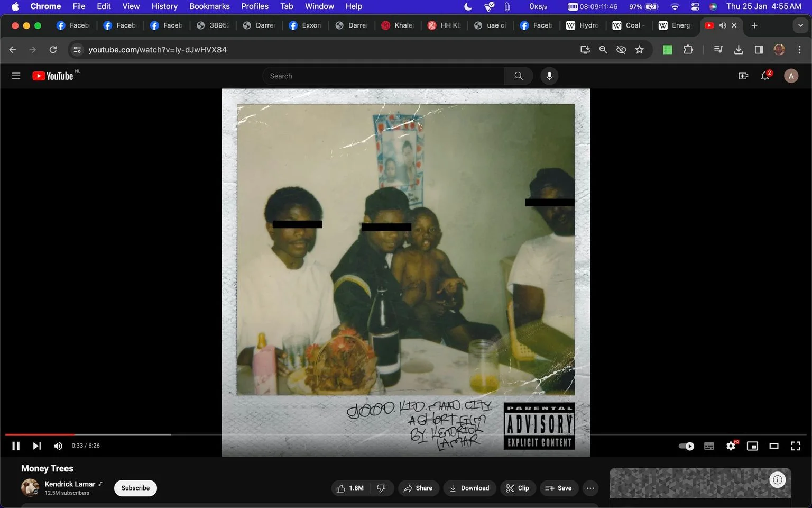Switch to theater mode

click(x=774, y=446)
